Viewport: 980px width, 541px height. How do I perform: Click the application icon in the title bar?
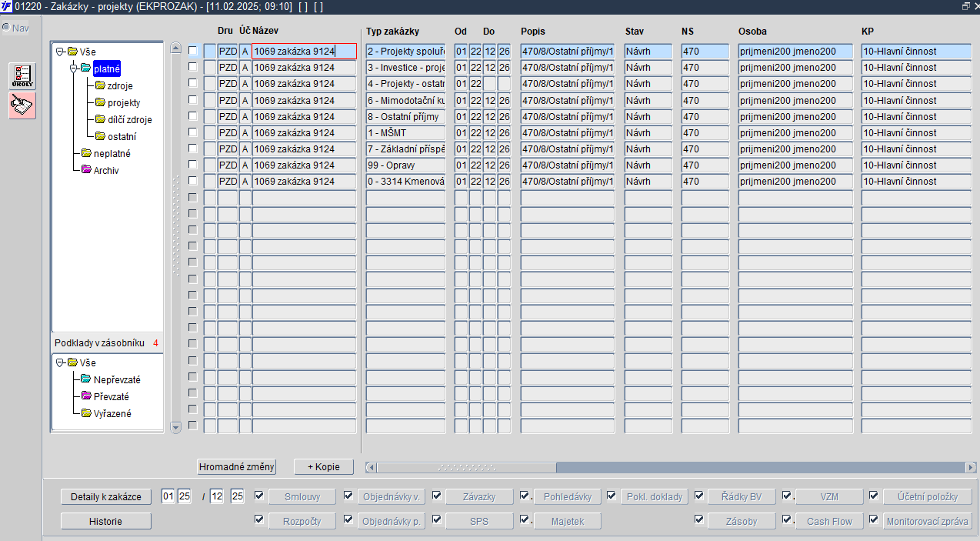click(x=6, y=5)
